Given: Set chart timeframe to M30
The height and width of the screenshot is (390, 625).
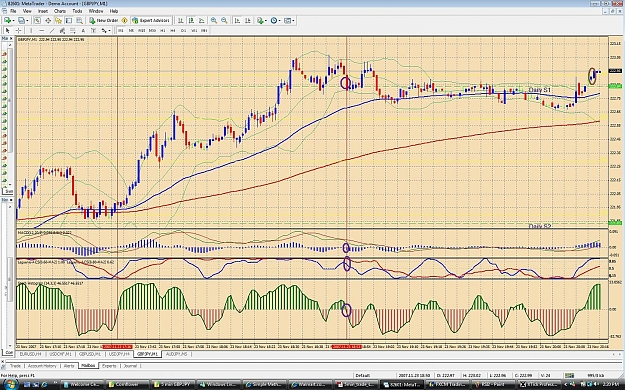Looking at the screenshot, I should [152, 30].
